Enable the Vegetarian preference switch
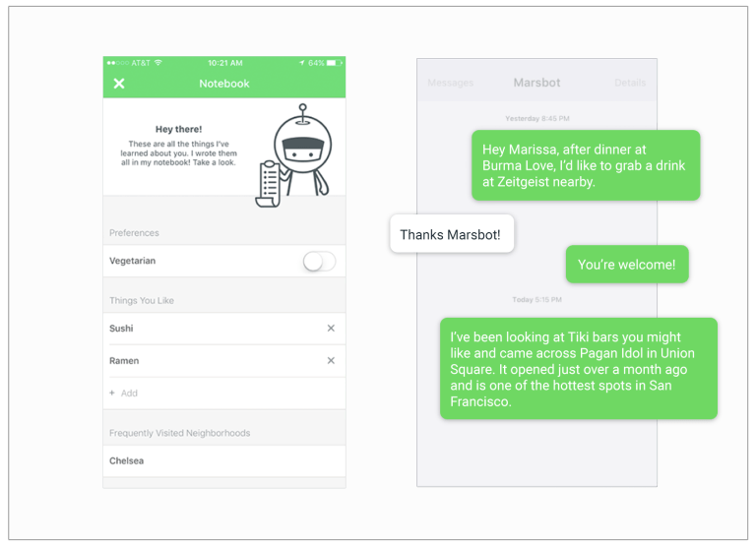The height and width of the screenshot is (546, 756). 319,262
